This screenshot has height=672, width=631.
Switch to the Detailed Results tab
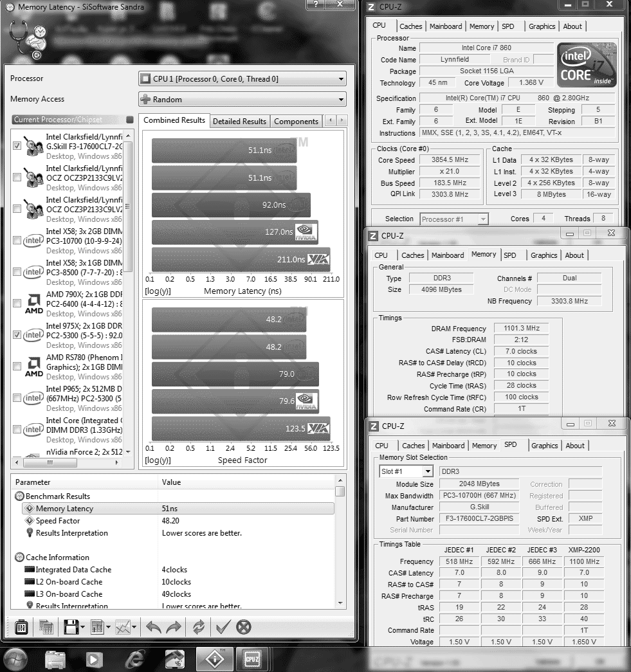pos(239,122)
